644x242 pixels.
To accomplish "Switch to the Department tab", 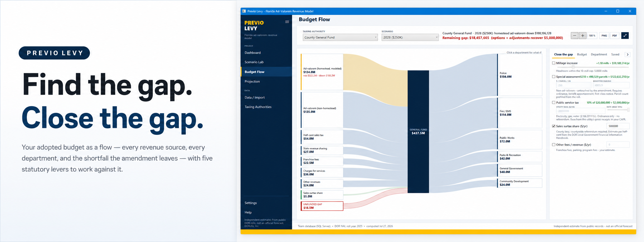I will pyautogui.click(x=599, y=55).
